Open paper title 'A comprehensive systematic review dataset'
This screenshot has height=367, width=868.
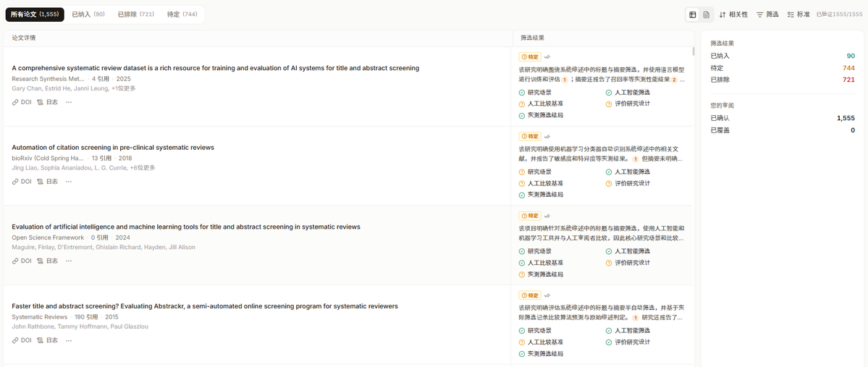[215, 68]
